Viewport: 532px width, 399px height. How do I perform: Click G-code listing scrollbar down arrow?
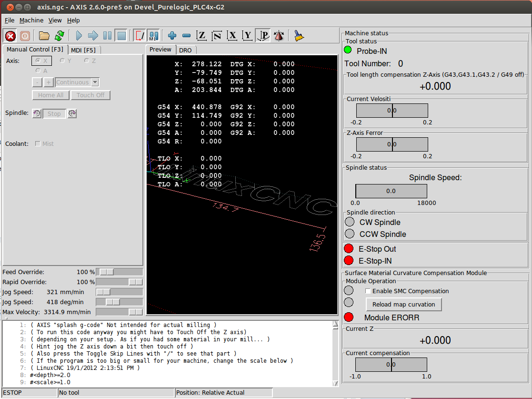click(x=335, y=383)
